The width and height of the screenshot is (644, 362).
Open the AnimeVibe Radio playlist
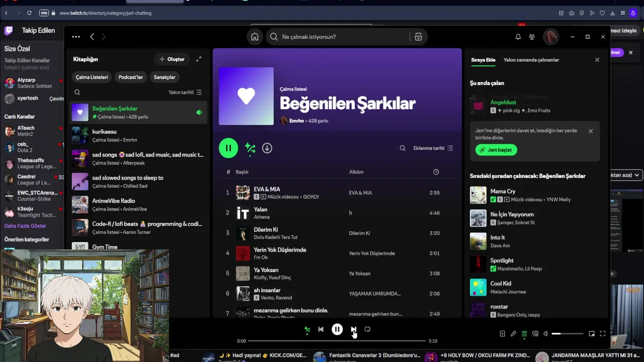point(138,205)
